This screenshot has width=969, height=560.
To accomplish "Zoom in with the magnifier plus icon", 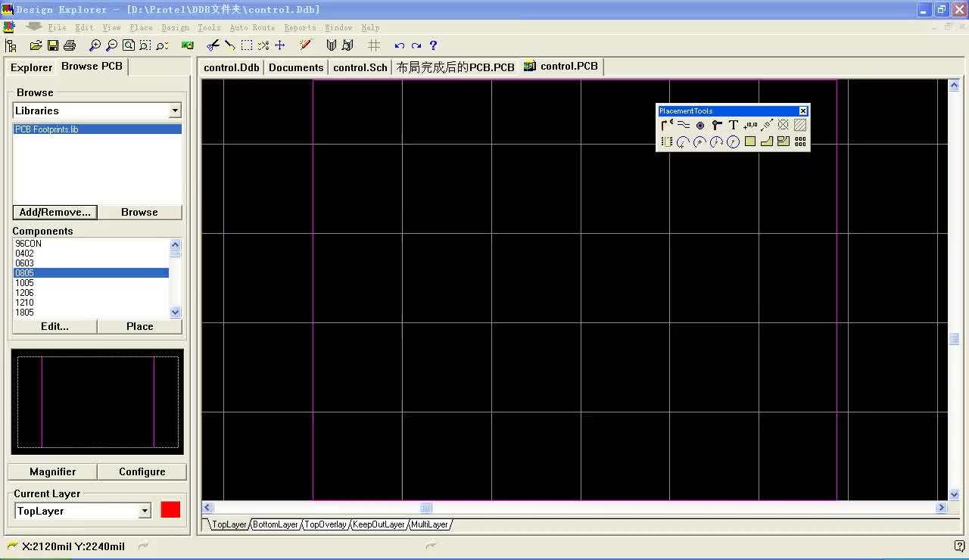I will tap(95, 45).
